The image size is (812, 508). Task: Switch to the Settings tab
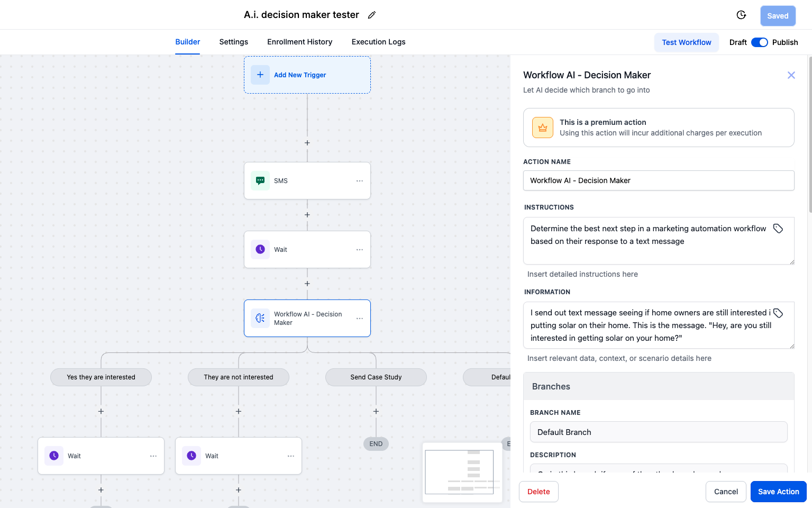pos(233,42)
